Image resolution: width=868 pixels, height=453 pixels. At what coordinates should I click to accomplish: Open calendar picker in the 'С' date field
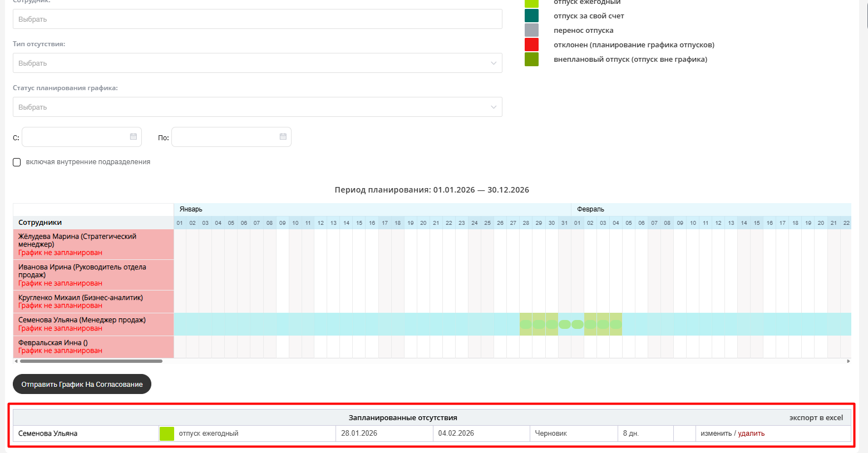pyautogui.click(x=134, y=137)
